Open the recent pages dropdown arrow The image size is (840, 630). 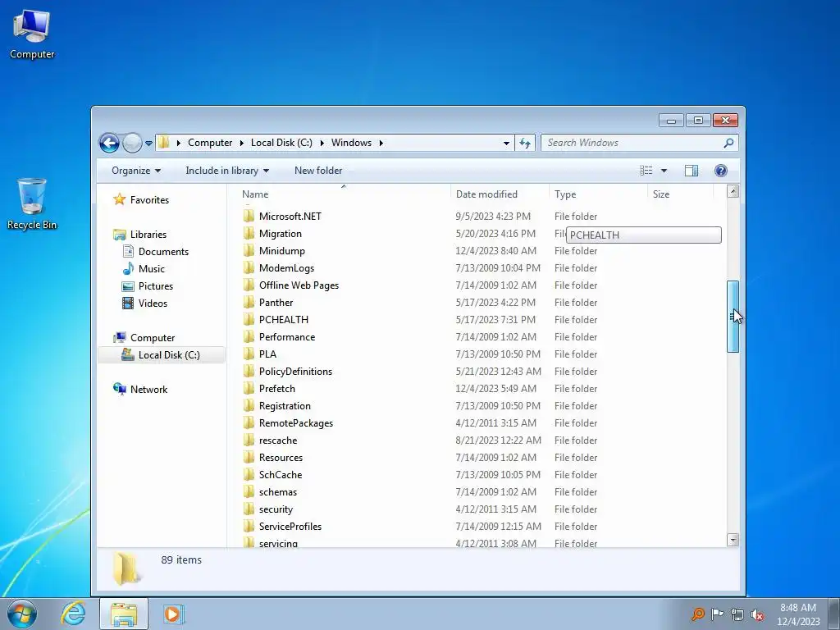click(149, 143)
